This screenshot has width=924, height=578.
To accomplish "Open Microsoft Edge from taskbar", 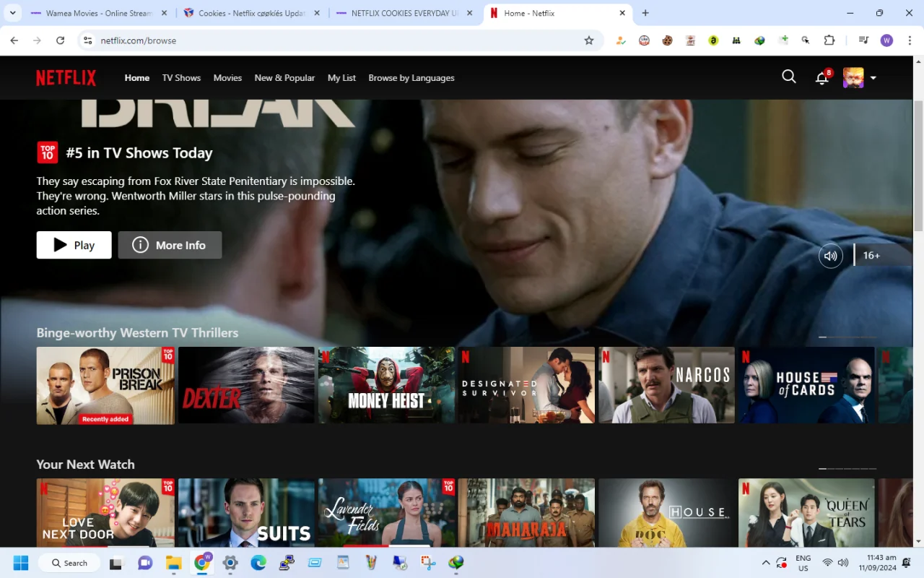I will (x=258, y=563).
